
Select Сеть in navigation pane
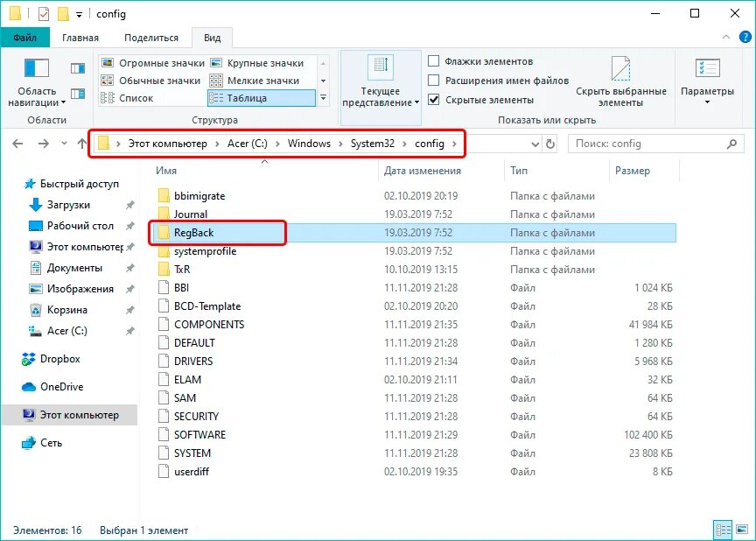pyautogui.click(x=42, y=443)
